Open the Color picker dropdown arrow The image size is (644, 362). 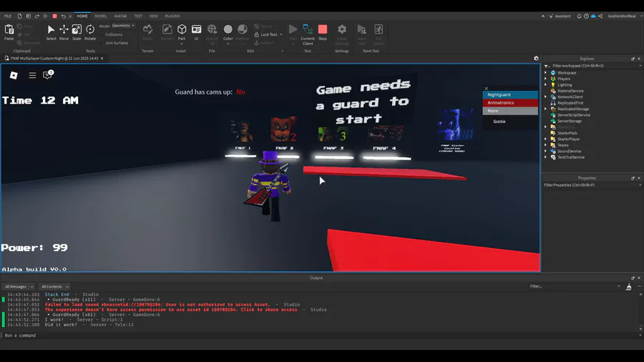(x=228, y=44)
